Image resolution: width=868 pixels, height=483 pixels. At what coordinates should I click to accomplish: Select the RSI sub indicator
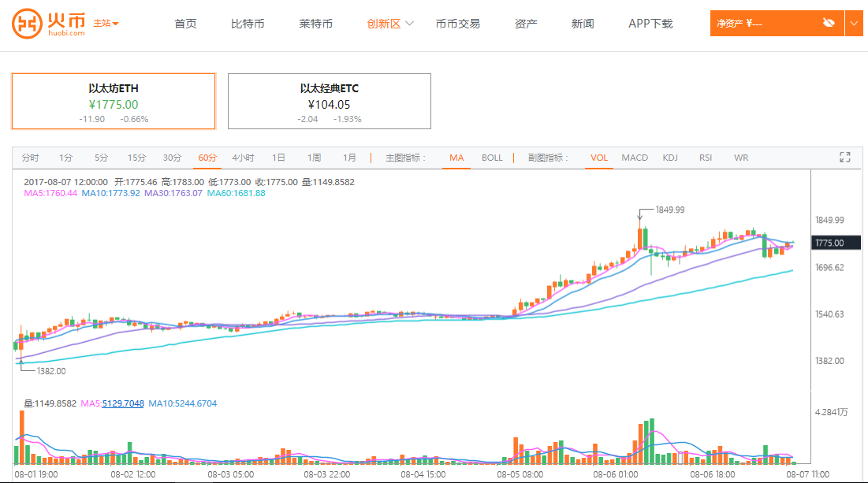pyautogui.click(x=705, y=158)
